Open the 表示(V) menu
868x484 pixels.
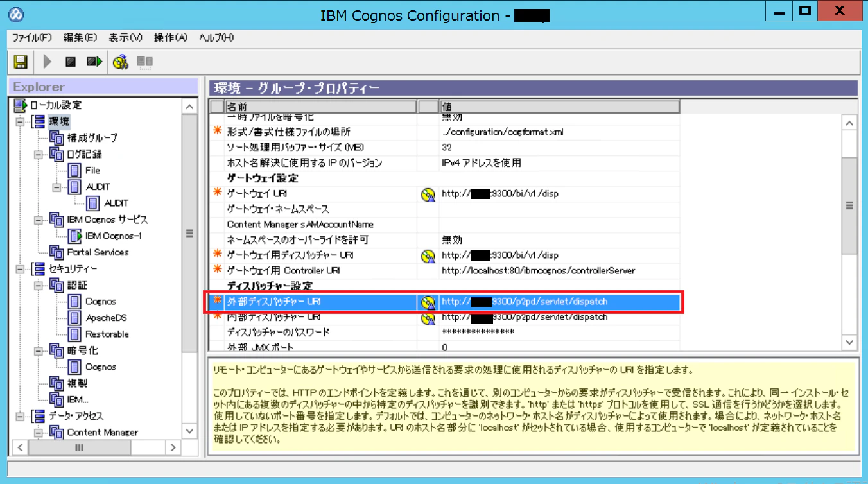tap(126, 38)
